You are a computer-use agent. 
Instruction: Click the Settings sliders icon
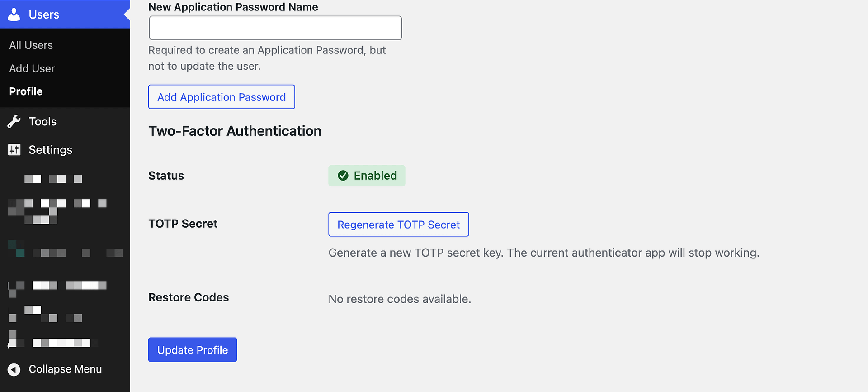point(14,150)
